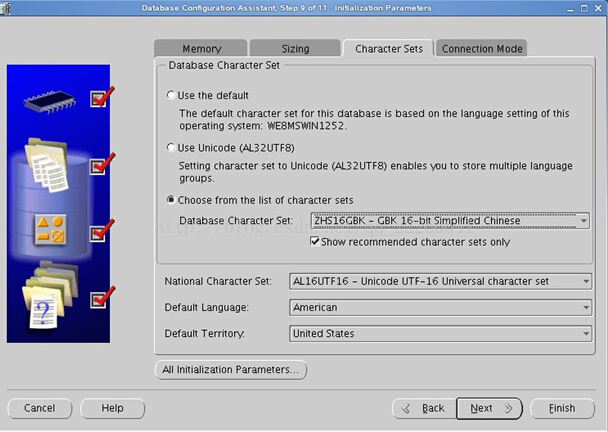Image resolution: width=608 pixels, height=432 pixels.
Task: Click red checkmark beside question mark folders
Action: [x=102, y=297]
